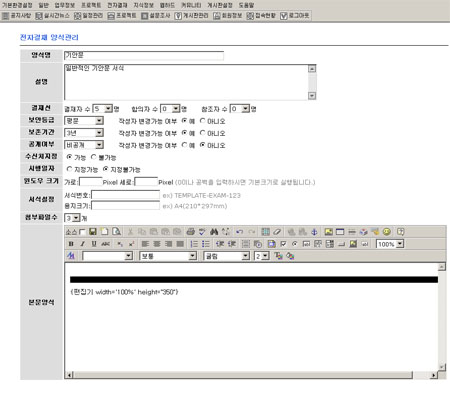The width and height of the screenshot is (450, 399).
Task: Open the 보안등급 dropdown
Action: pos(84,121)
